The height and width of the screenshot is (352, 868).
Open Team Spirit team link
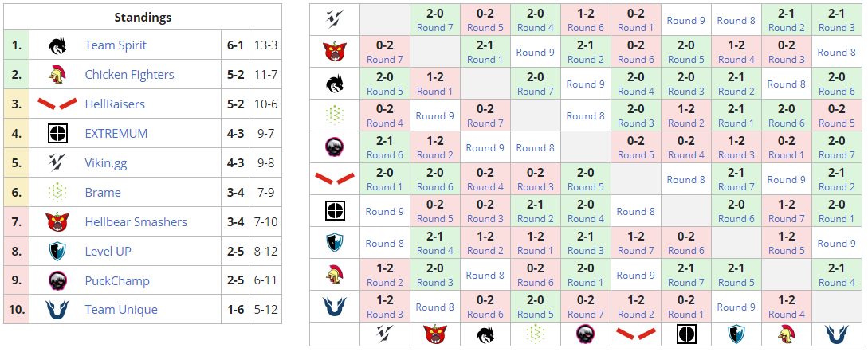click(x=116, y=45)
